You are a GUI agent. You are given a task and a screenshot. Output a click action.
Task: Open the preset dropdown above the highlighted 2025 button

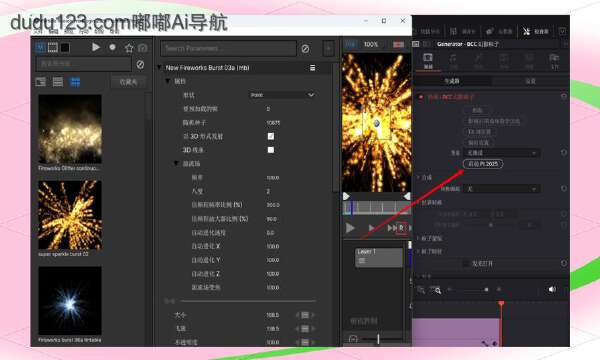pos(501,153)
